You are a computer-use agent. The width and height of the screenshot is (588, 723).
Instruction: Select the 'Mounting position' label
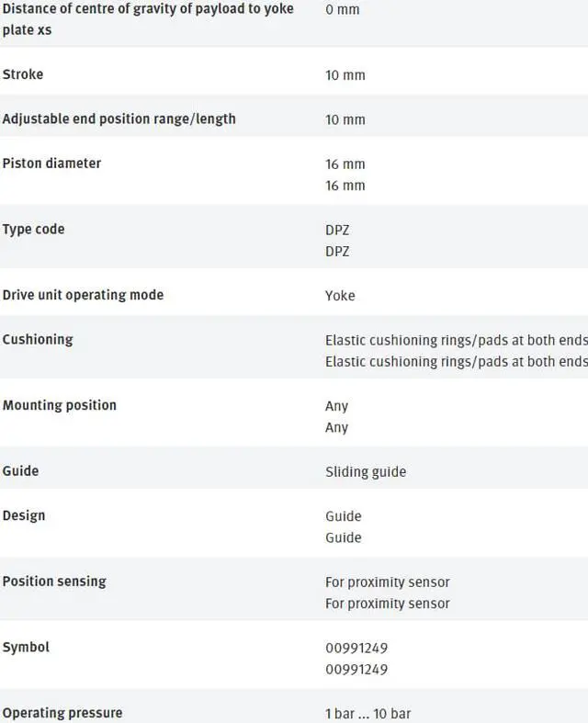pos(60,405)
